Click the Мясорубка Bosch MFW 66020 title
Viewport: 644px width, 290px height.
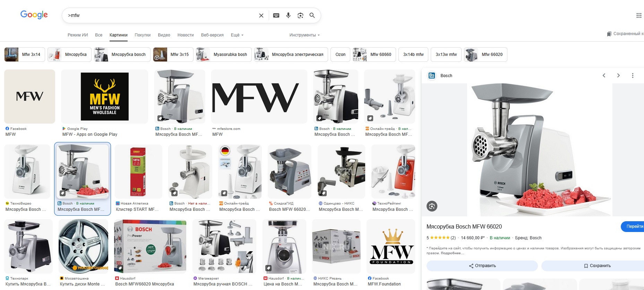tap(464, 226)
